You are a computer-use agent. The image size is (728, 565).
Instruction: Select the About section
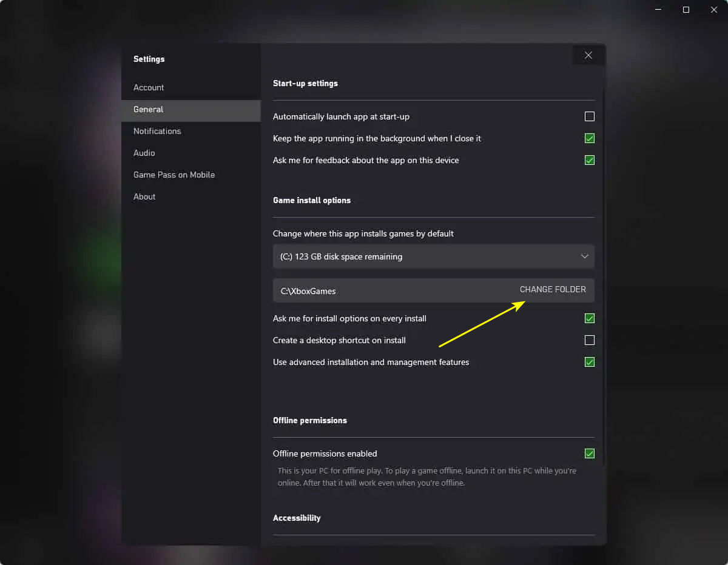pyautogui.click(x=144, y=196)
